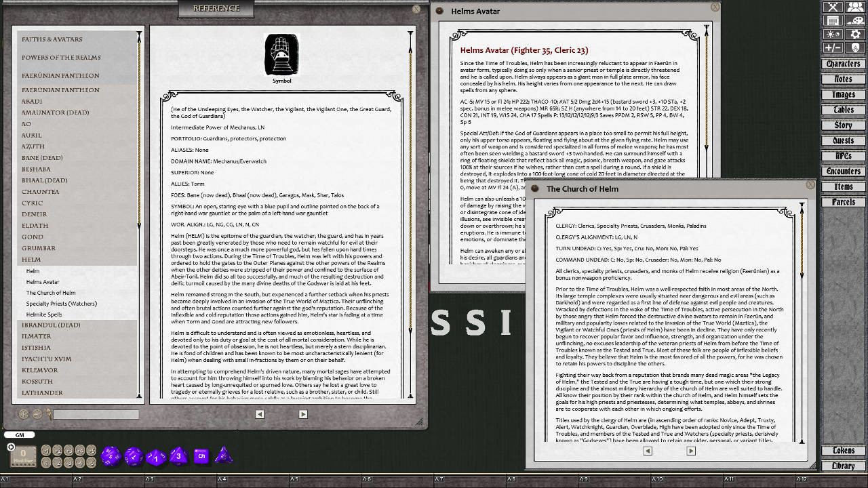Open the Calendar icon
This screenshot has width=868, height=488.
[832, 21]
